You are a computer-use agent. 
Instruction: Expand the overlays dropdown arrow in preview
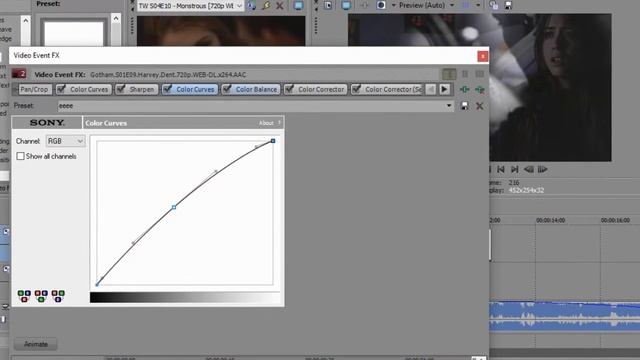478,5
